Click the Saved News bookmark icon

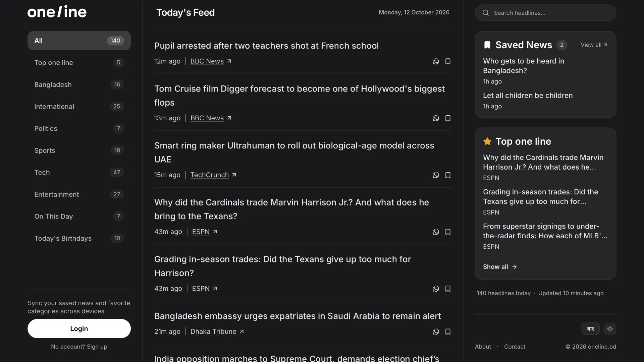click(487, 45)
